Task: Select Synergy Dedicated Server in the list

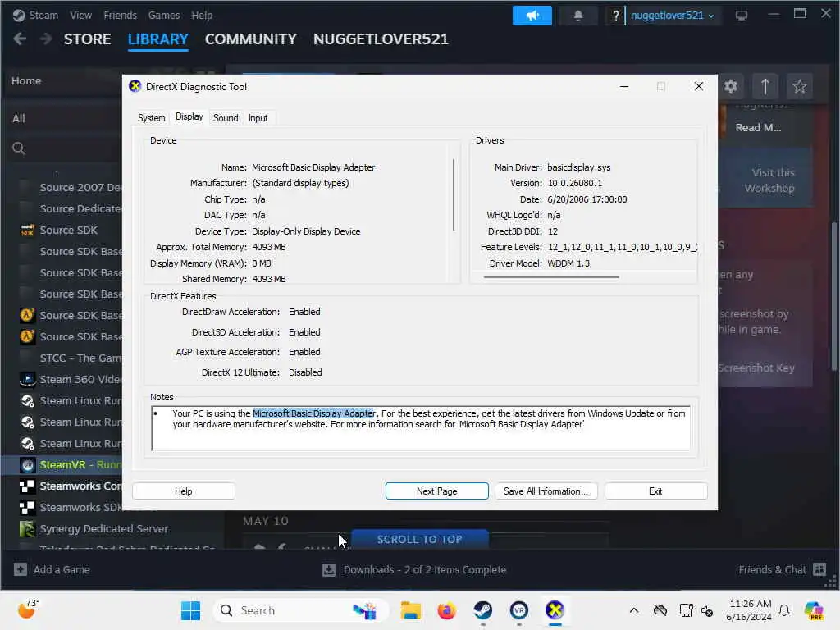Action: 104,529
